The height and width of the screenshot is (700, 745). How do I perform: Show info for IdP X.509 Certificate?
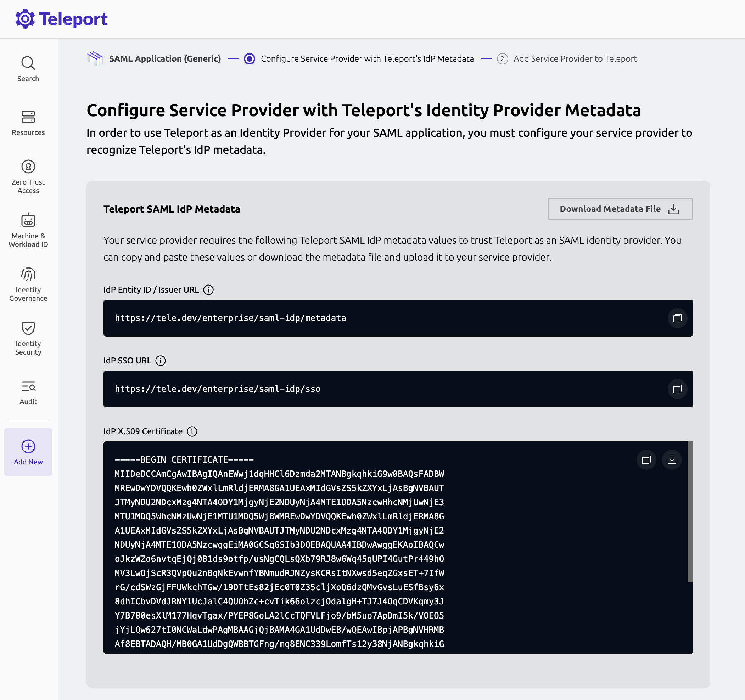click(192, 431)
